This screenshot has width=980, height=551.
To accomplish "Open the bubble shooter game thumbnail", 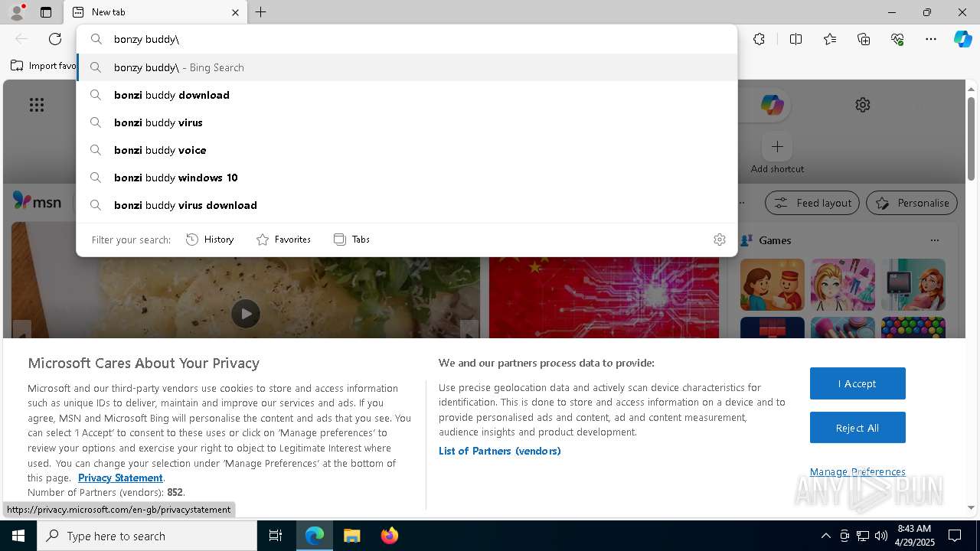I will (913, 328).
